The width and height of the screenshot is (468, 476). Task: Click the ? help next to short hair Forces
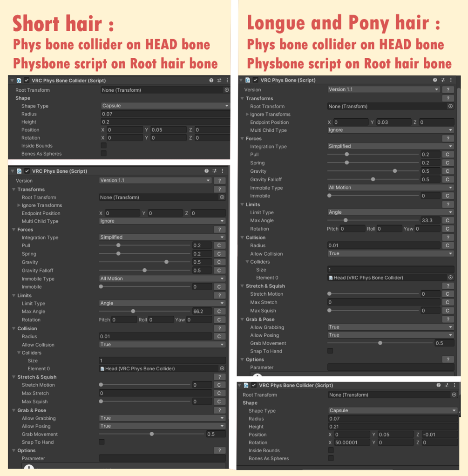(219, 230)
